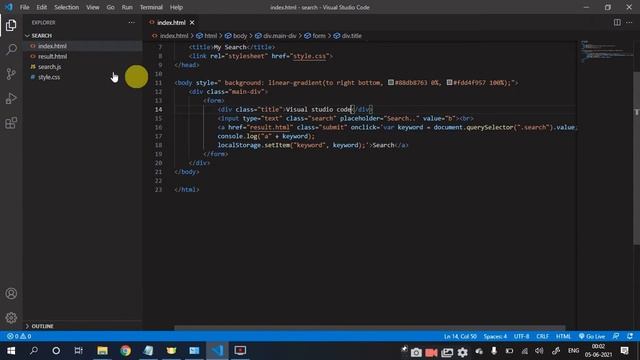This screenshot has width=640, height=360.
Task: Click Ln 14, Col 50 cursor position
Action: 460,336
